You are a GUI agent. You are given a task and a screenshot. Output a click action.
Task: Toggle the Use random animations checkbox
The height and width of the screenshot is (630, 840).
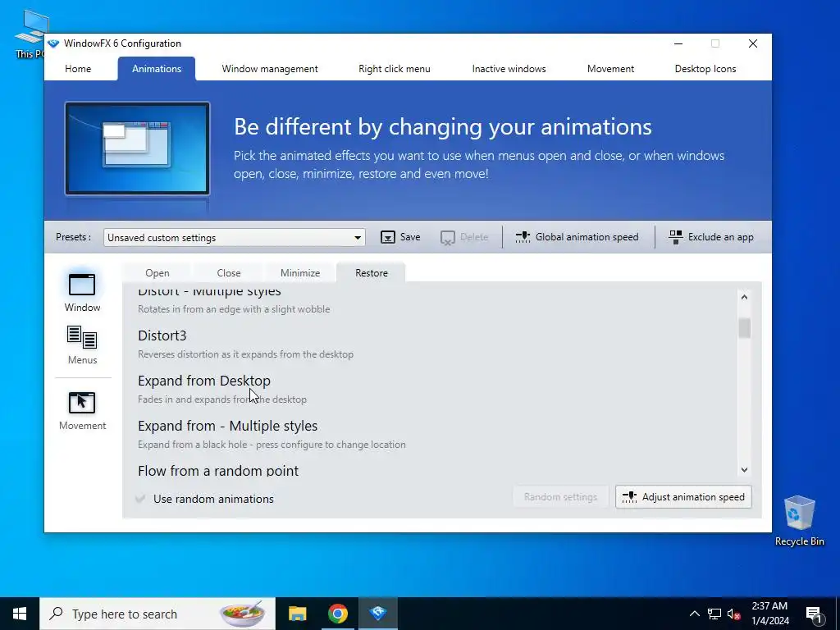(x=140, y=499)
